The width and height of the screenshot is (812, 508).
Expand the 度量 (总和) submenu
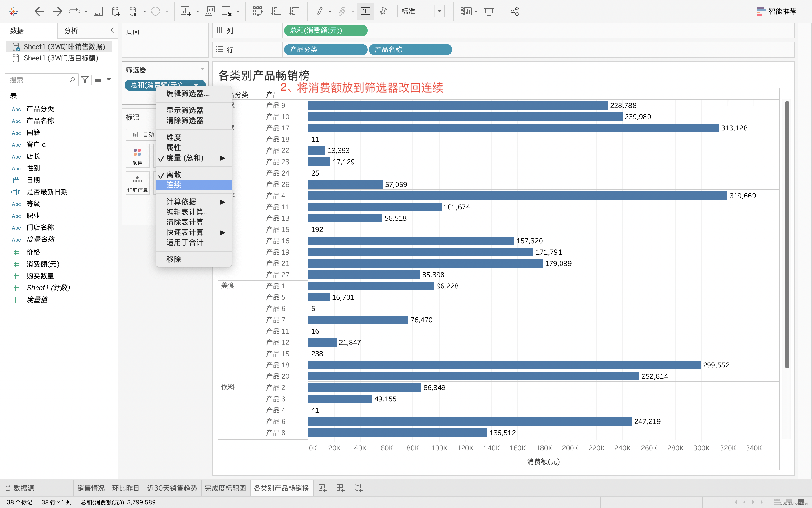tap(222, 158)
